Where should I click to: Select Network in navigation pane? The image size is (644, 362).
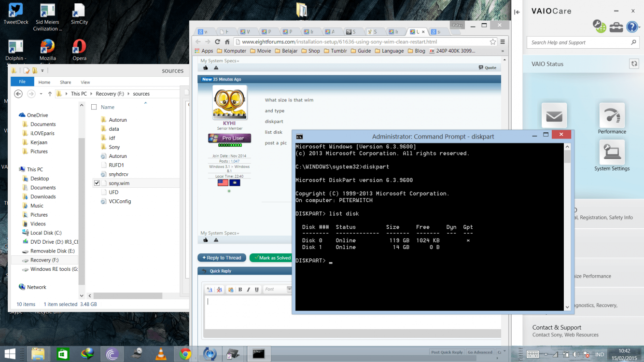pyautogui.click(x=37, y=287)
